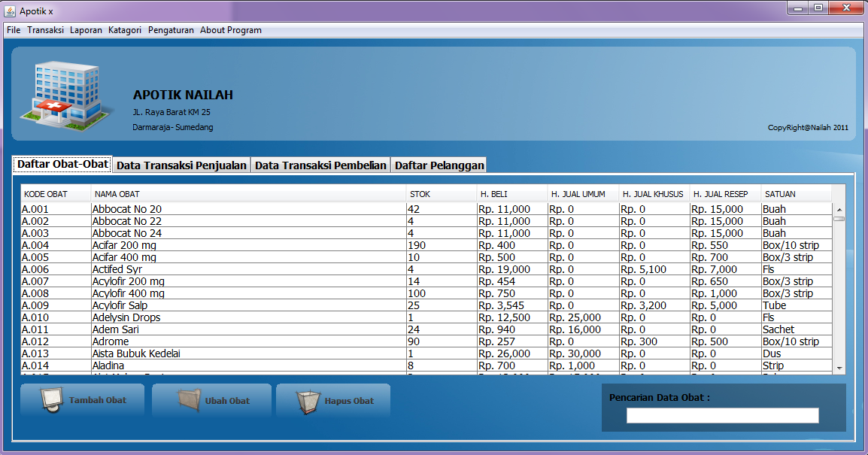Viewport: 868px width, 455px height.
Task: Click the H. BELI column header
Action: (x=512, y=194)
